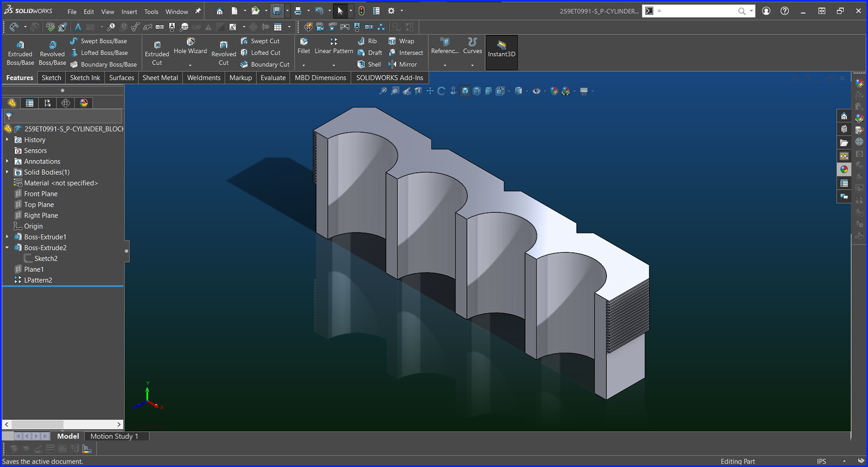This screenshot has height=467, width=868.
Task: Select the Intersect feature
Action: click(x=406, y=53)
